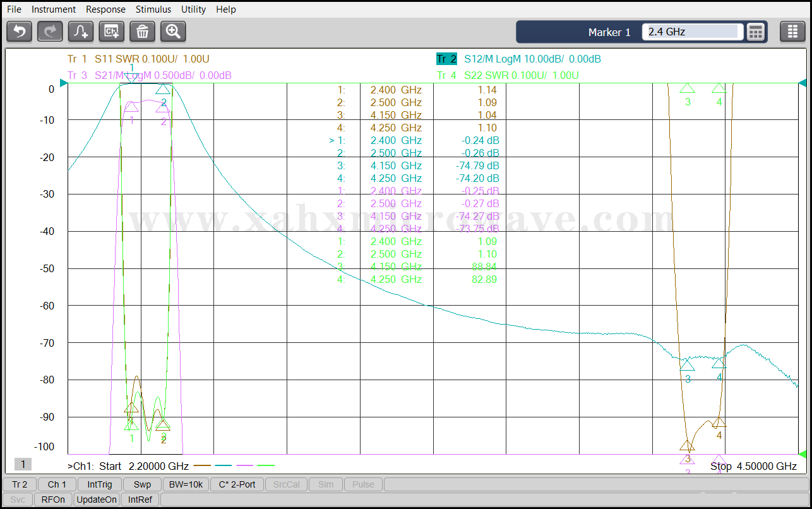
Task: Open the numeric keypad next to Marker 1
Action: click(x=756, y=32)
